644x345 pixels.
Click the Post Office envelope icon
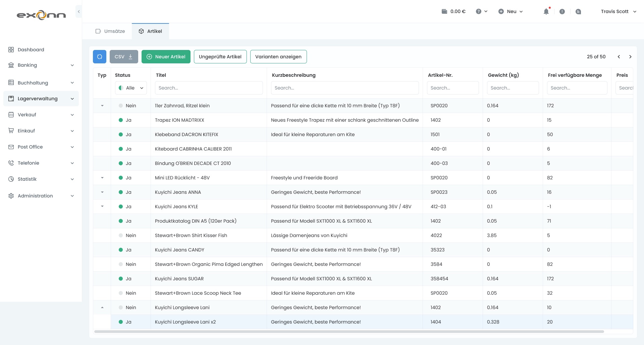point(11,147)
